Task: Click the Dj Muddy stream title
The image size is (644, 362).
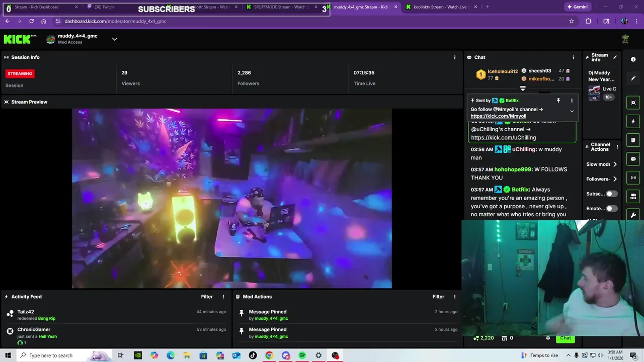Action: point(601,76)
